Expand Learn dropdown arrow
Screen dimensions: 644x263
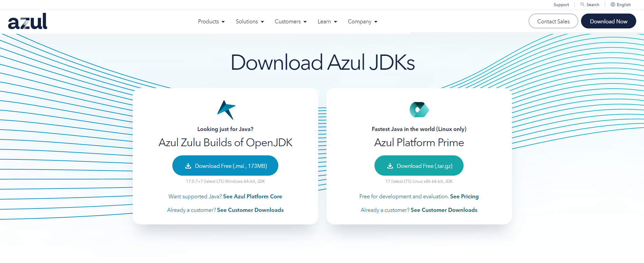pyautogui.click(x=336, y=22)
